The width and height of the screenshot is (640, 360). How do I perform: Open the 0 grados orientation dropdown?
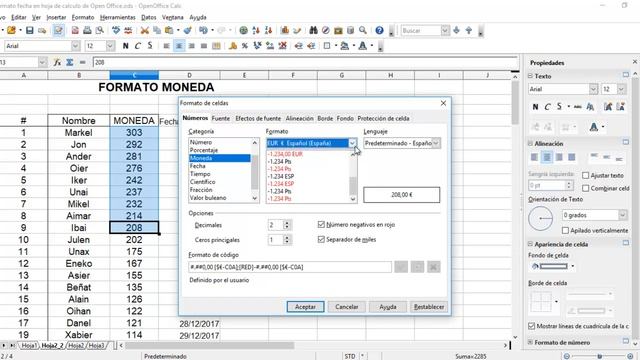click(x=623, y=215)
